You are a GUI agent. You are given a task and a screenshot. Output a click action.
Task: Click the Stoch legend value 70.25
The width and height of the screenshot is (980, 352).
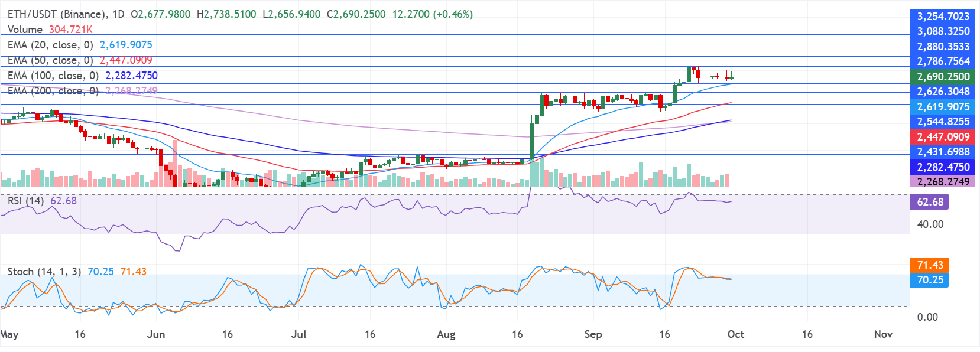(x=100, y=271)
